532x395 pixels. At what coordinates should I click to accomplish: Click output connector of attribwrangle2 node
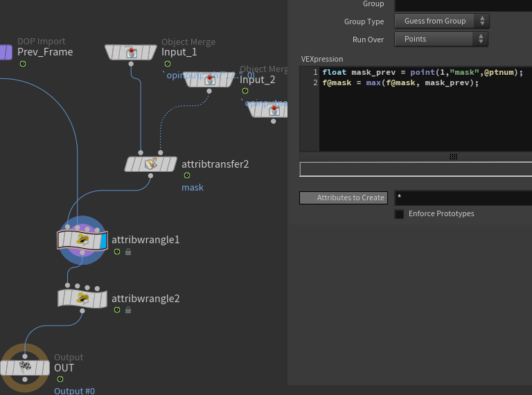tap(82, 311)
